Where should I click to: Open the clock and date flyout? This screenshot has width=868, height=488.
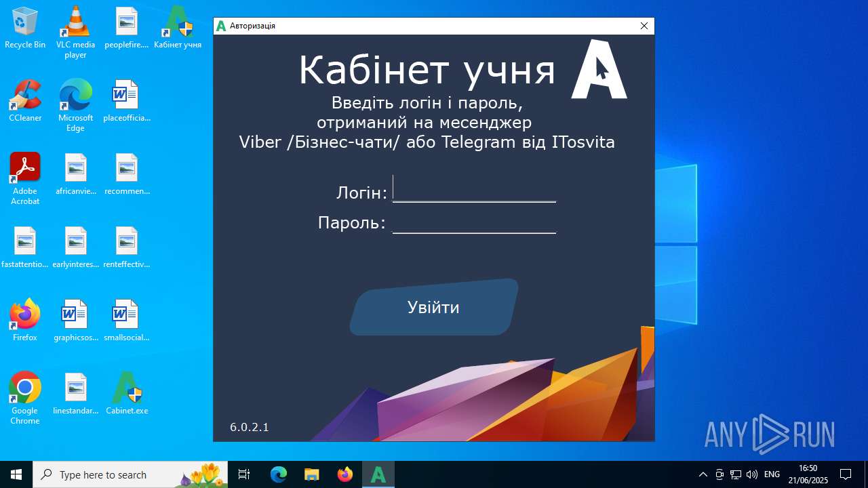click(x=808, y=474)
